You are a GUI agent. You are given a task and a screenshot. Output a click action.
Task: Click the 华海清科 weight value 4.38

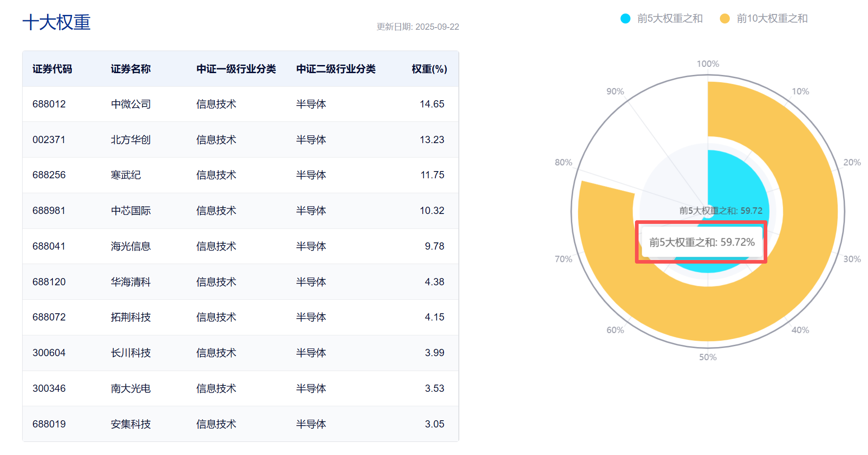[x=434, y=282]
